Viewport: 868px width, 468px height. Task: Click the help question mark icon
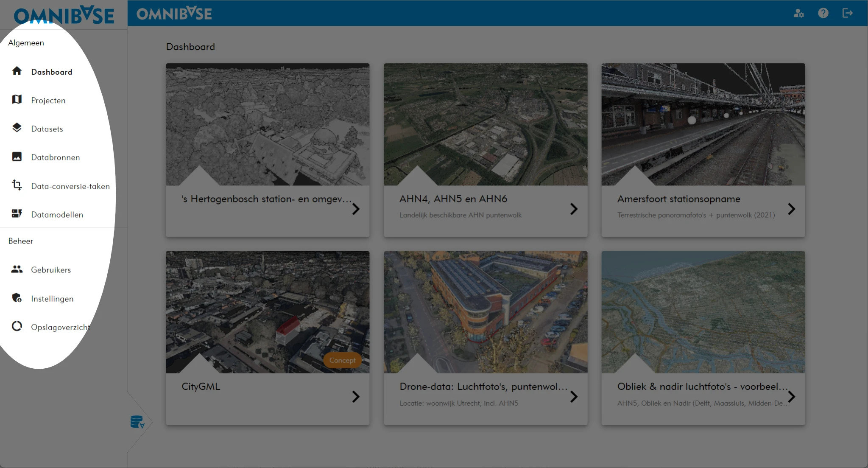point(823,13)
